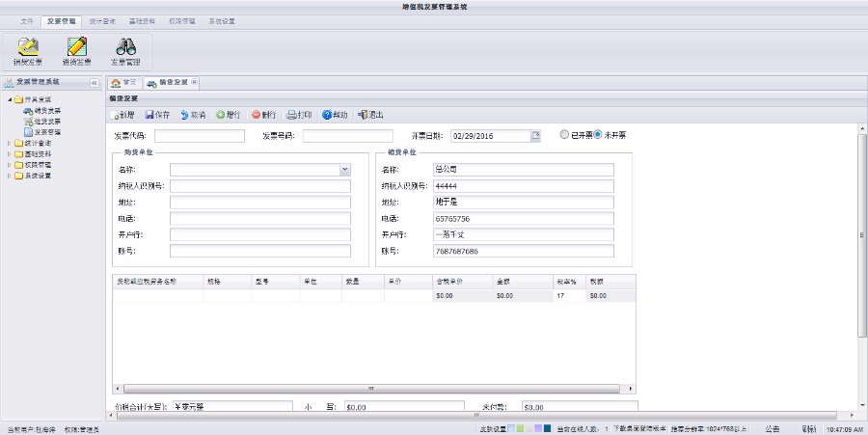
Task: Switch to the 首页 home tab
Action: 123,83
